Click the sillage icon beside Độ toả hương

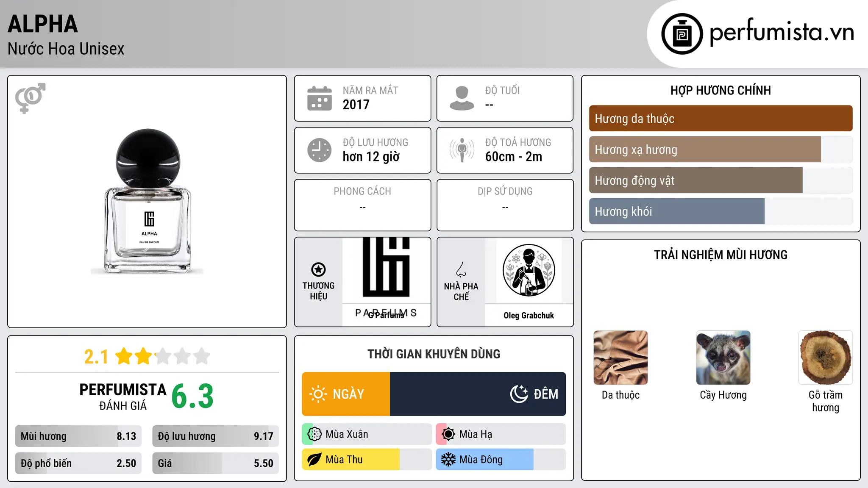(462, 150)
